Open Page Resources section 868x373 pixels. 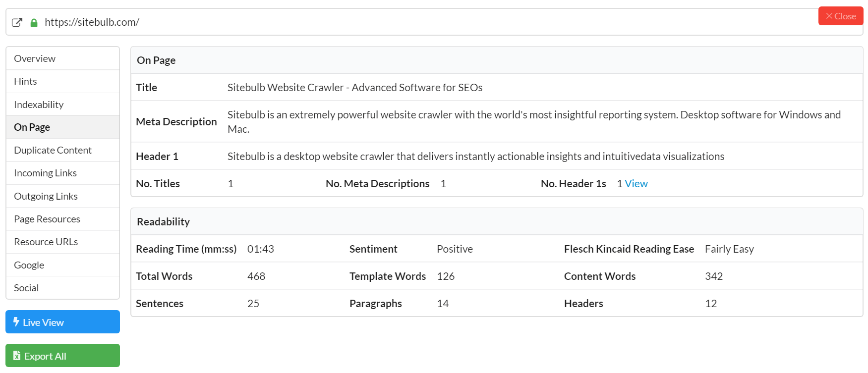62,219
